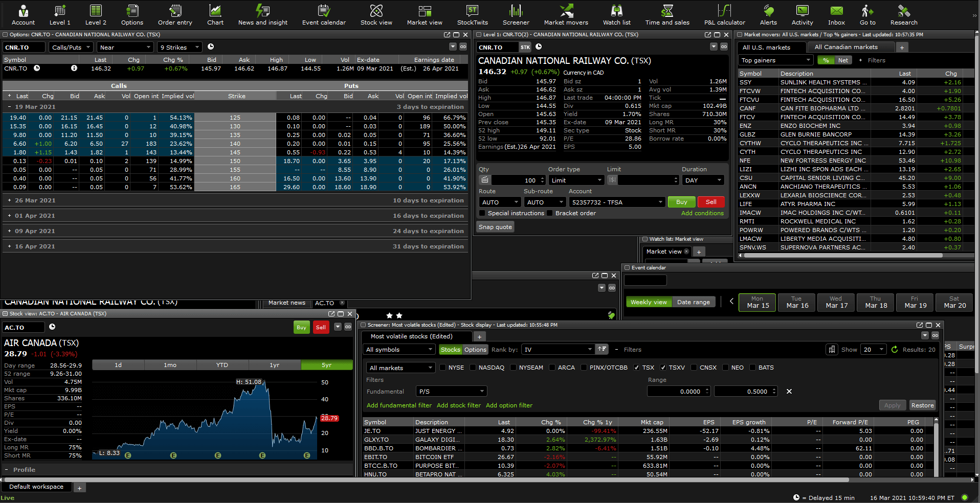The width and height of the screenshot is (980, 503).
Task: Open the Screener tool
Action: pos(515,14)
